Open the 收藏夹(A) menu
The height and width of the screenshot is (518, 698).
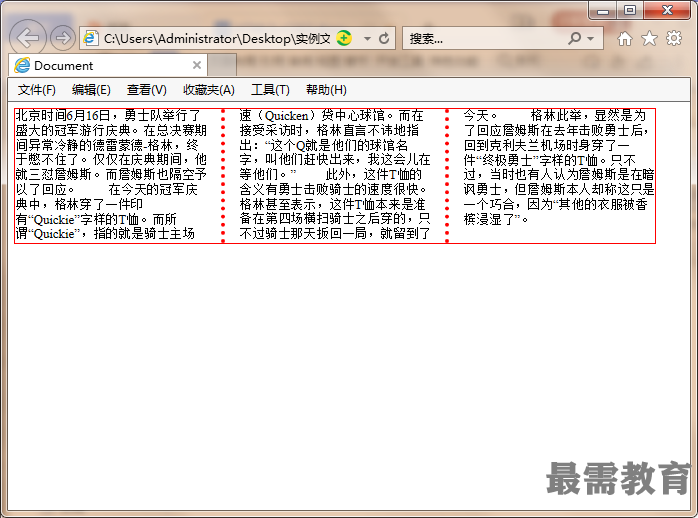pyautogui.click(x=209, y=90)
